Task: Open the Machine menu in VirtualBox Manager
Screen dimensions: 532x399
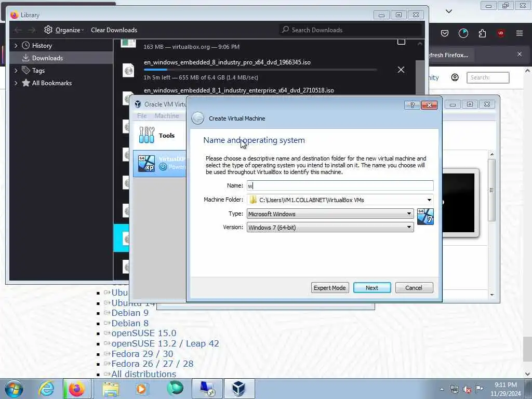Action: click(x=167, y=116)
